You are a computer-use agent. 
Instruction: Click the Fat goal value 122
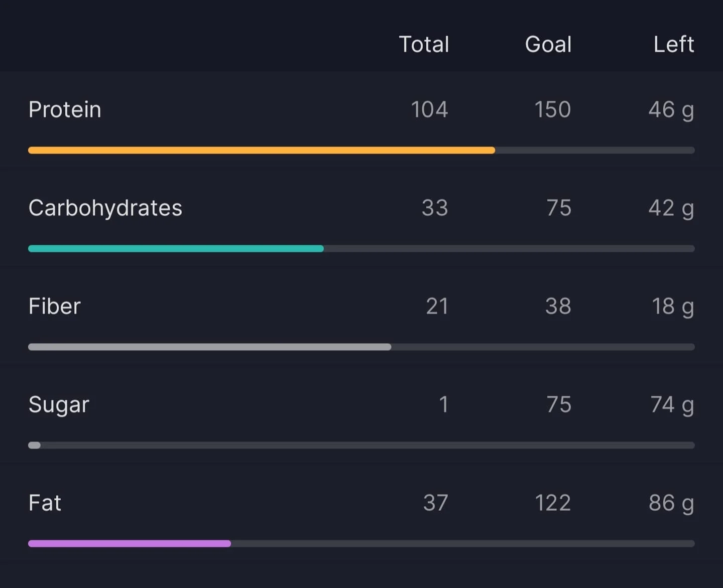tap(553, 503)
